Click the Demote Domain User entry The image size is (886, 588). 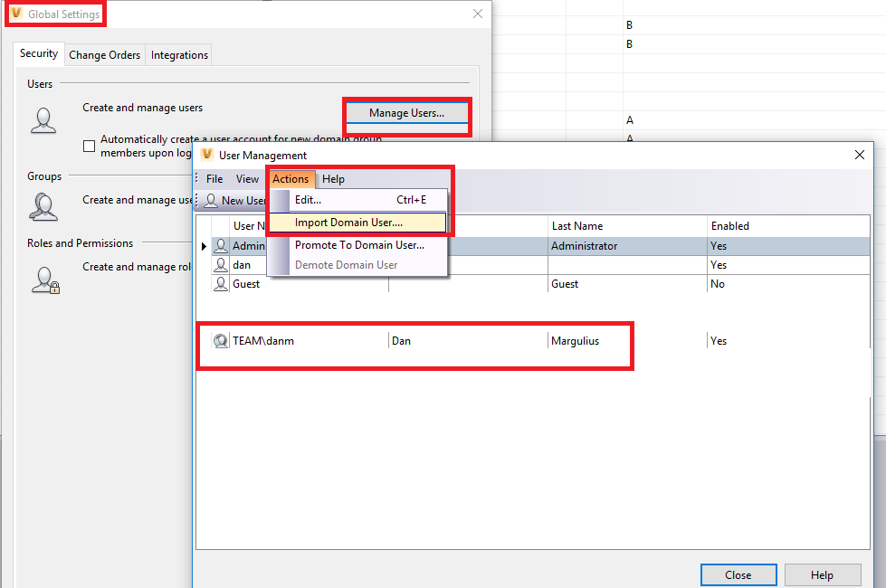point(358,265)
